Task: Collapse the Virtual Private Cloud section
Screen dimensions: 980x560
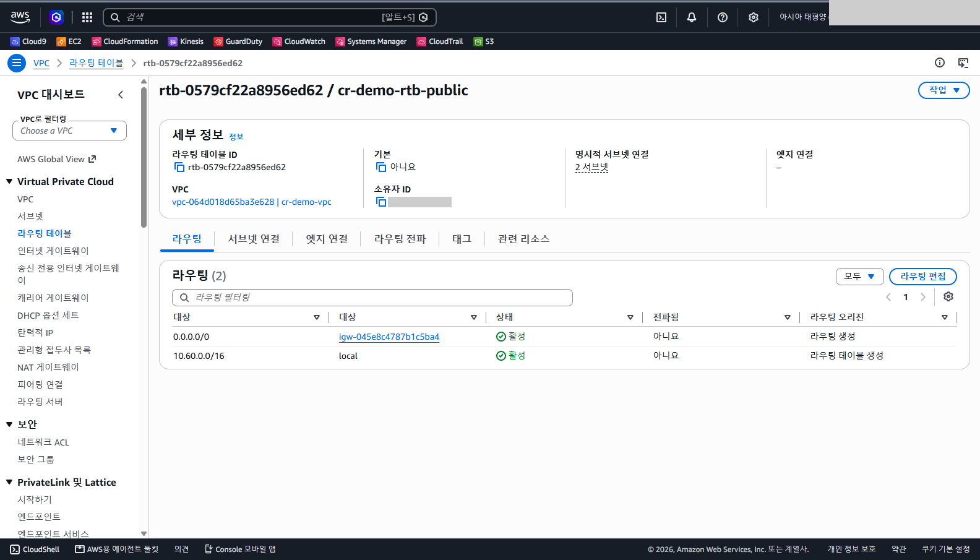Action: tap(9, 181)
